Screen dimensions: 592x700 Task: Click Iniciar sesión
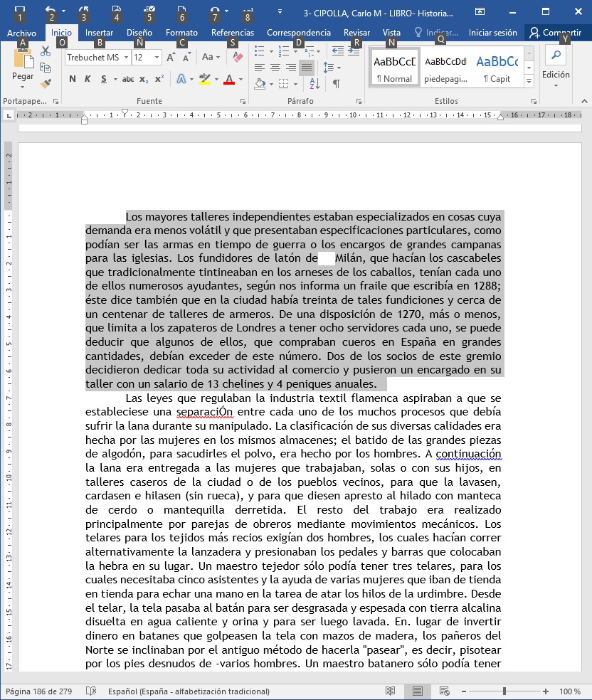[x=493, y=33]
